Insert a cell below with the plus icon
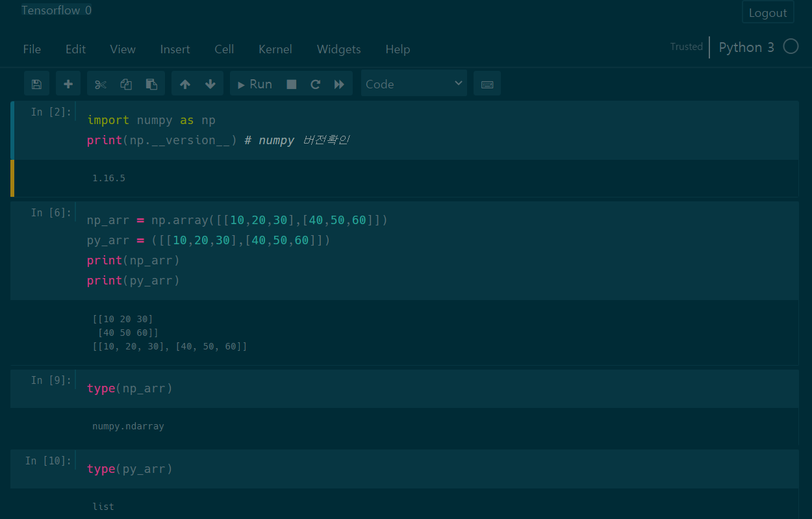 pyautogui.click(x=68, y=84)
